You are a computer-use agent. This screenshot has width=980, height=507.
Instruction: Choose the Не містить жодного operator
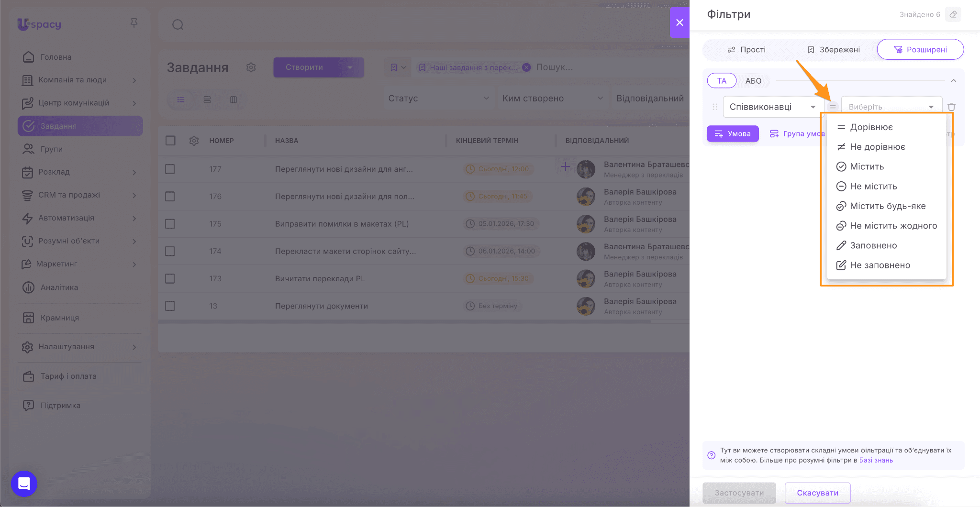(887, 226)
